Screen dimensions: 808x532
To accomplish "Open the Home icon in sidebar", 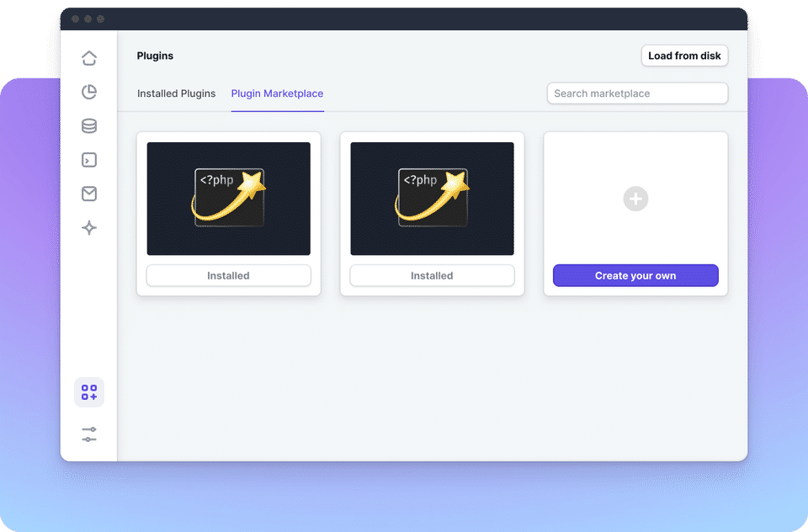I will (89, 58).
